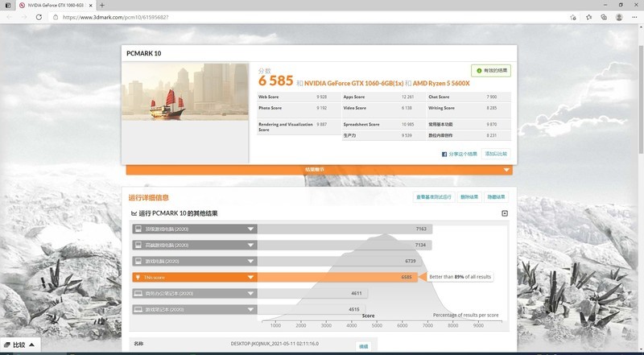View site security lock info
Viewport: 644px width, 355px height.
click(56, 17)
